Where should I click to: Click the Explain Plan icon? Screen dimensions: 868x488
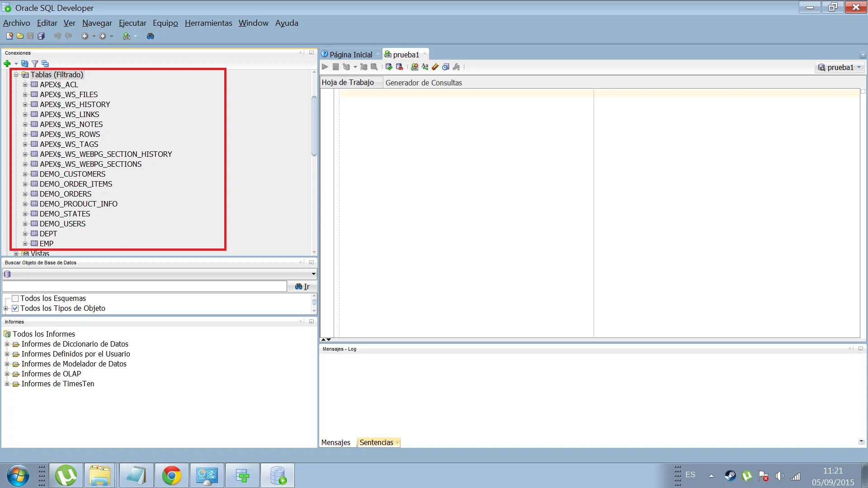[346, 67]
